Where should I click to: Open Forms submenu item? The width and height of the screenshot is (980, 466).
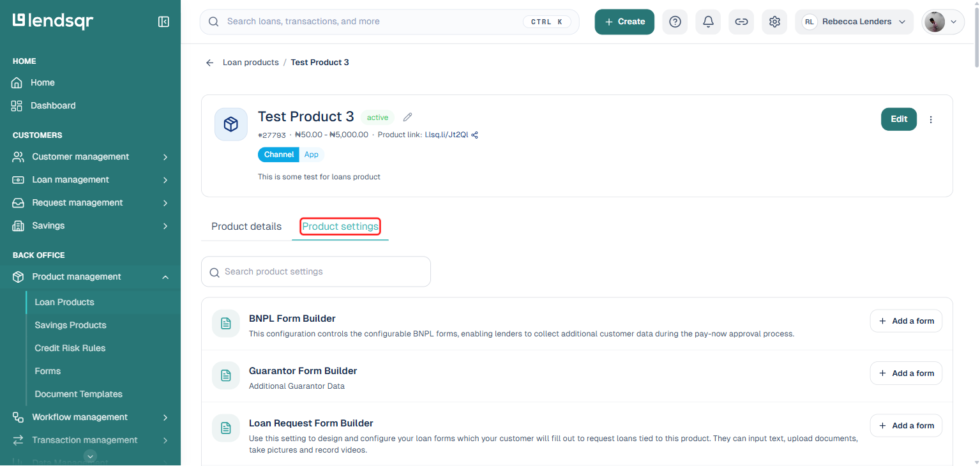tap(103, 371)
